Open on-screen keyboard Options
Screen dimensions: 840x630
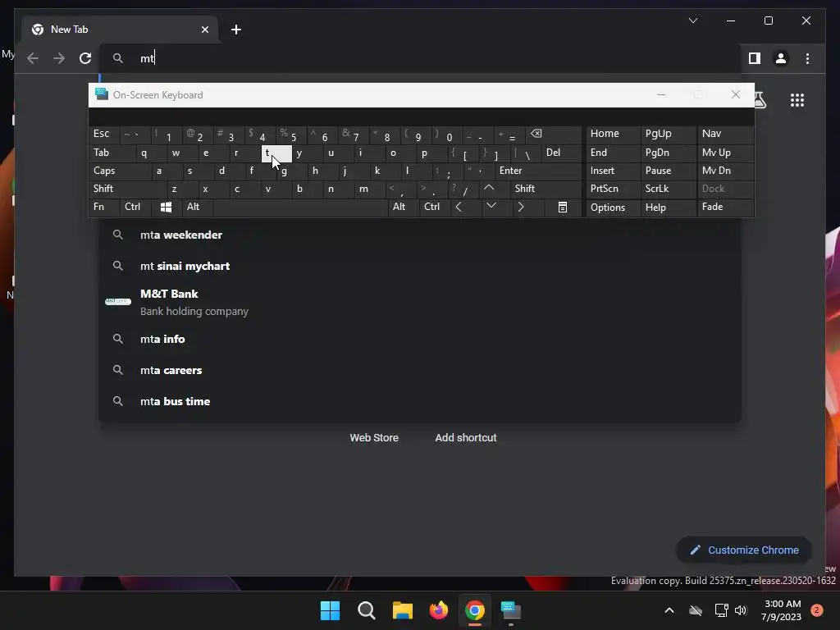(x=613, y=208)
